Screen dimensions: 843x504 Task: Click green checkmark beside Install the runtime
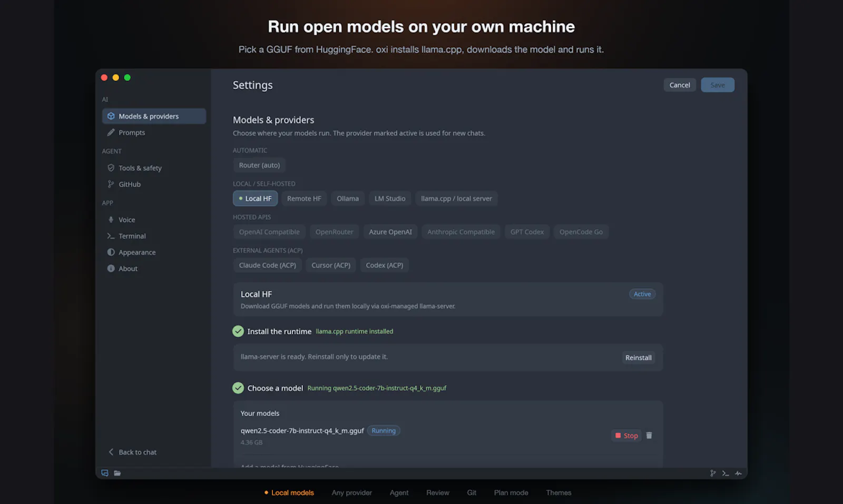tap(238, 331)
